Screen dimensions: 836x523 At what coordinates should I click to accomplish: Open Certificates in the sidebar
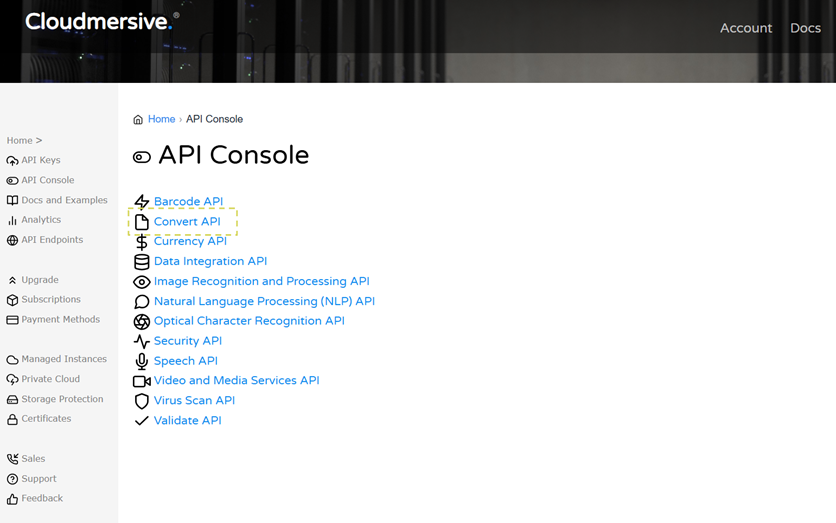46,419
